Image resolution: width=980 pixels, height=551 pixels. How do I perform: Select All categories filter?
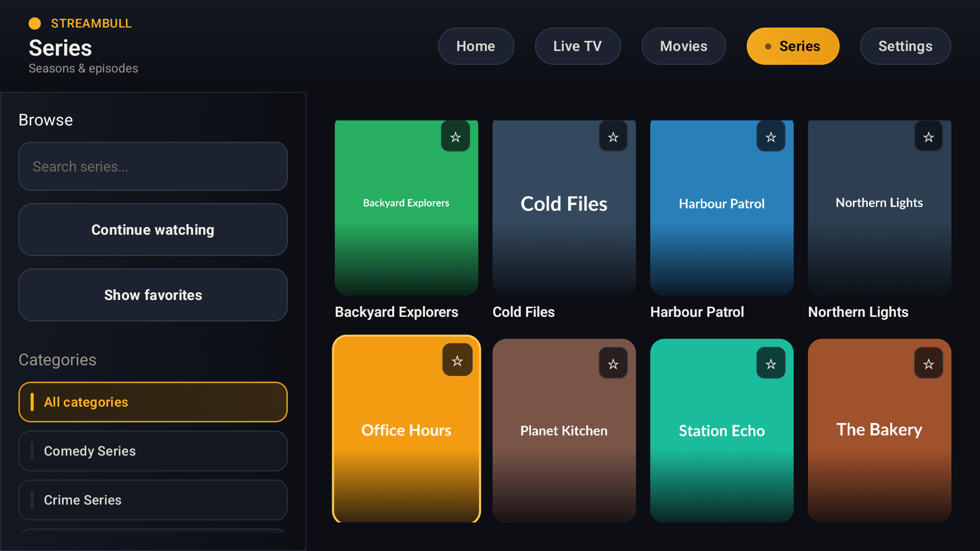point(153,402)
